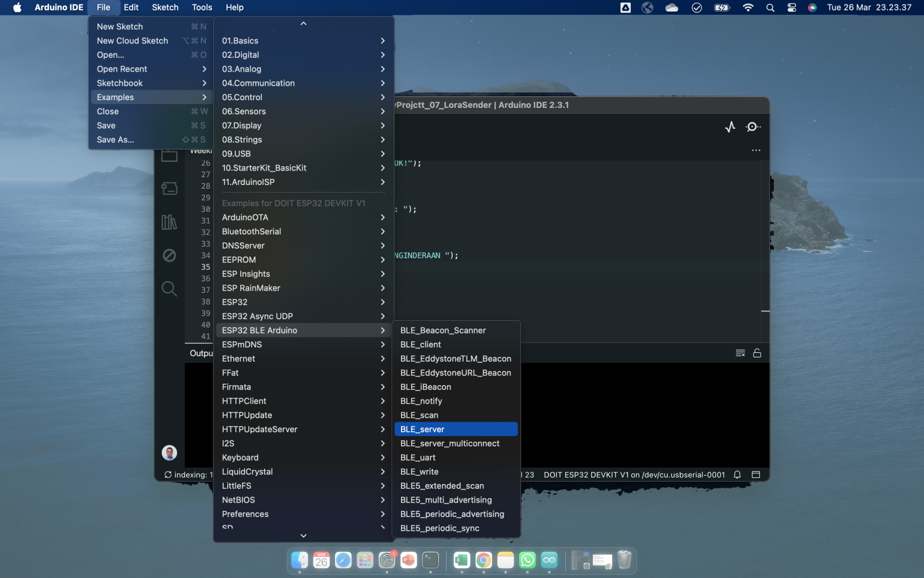Open System Settings from the Dock
924x578 pixels.
tap(387, 560)
